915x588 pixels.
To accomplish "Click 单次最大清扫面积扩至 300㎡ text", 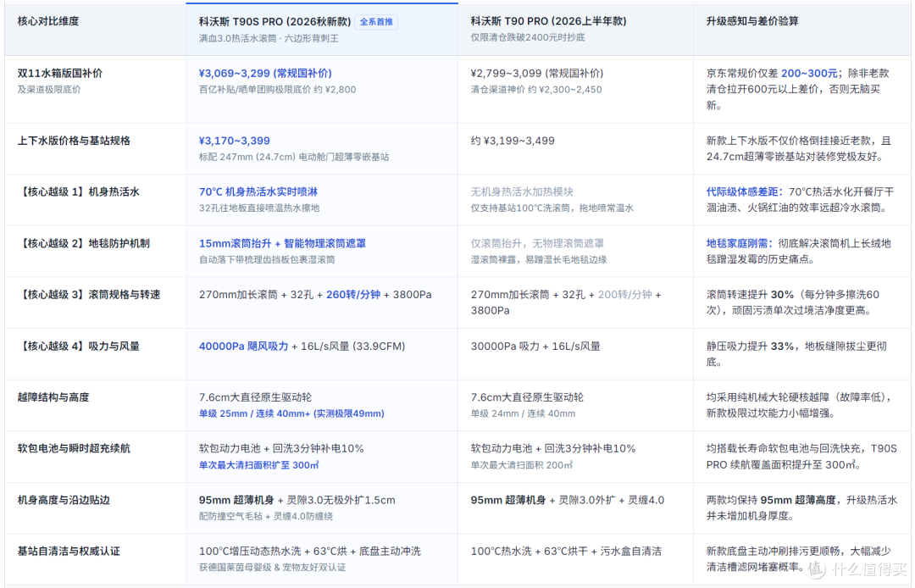I will pos(258,465).
